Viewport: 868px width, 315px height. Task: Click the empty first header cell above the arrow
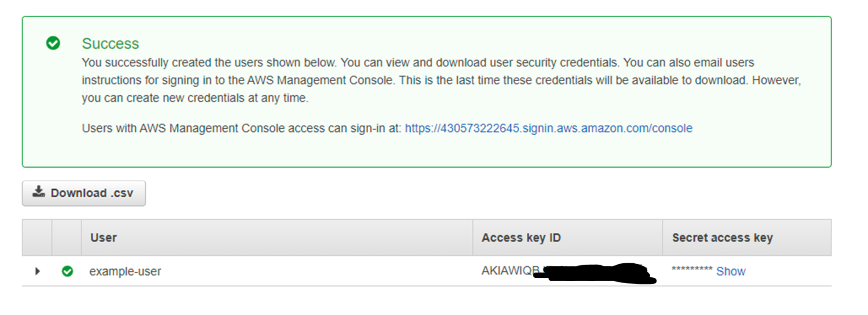(37, 238)
